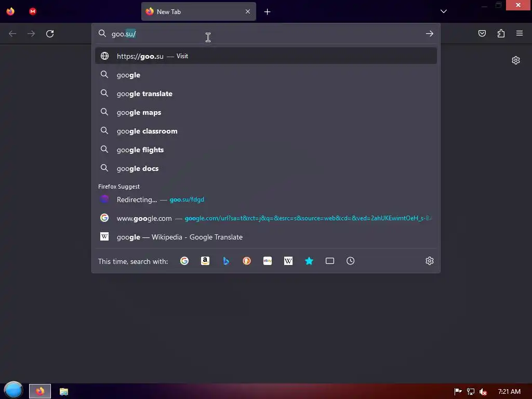Image resolution: width=532 pixels, height=399 pixels.
Task: Open the pinned MEGA tab
Action: point(33,11)
